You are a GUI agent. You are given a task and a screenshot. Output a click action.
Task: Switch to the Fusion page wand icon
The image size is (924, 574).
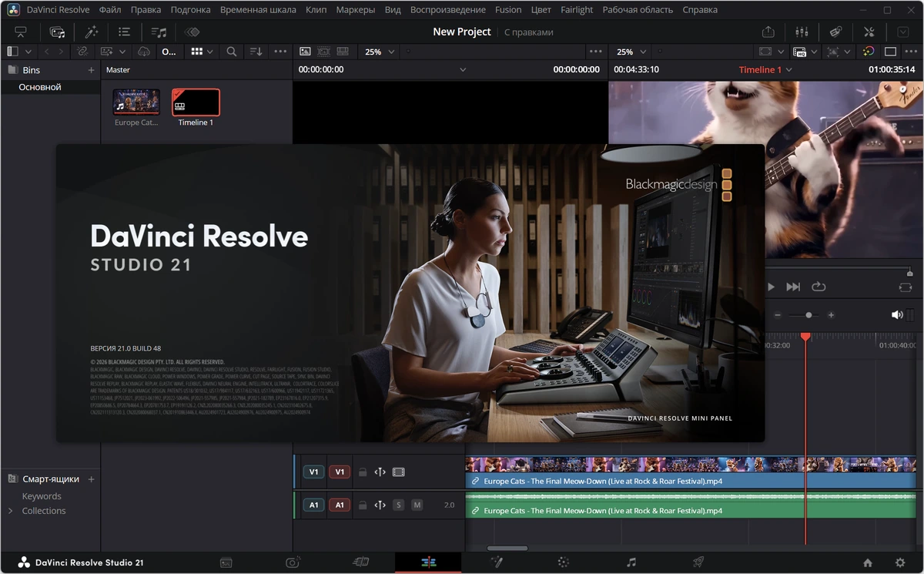[496, 562]
